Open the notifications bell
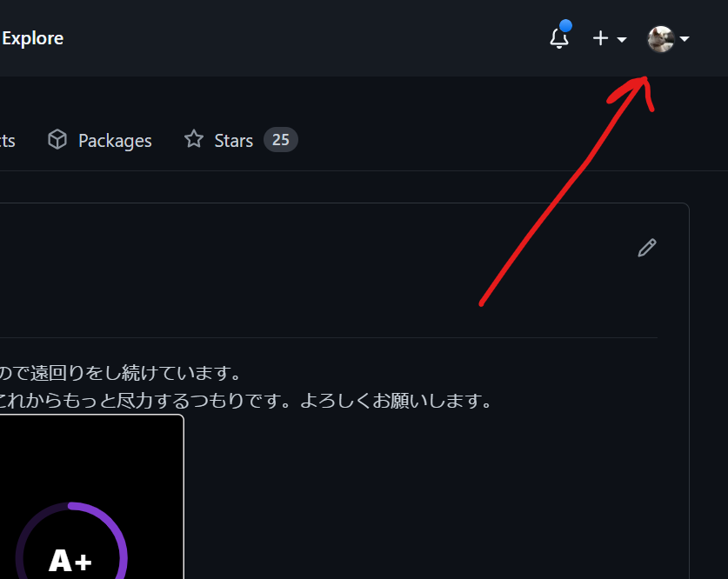 point(558,37)
